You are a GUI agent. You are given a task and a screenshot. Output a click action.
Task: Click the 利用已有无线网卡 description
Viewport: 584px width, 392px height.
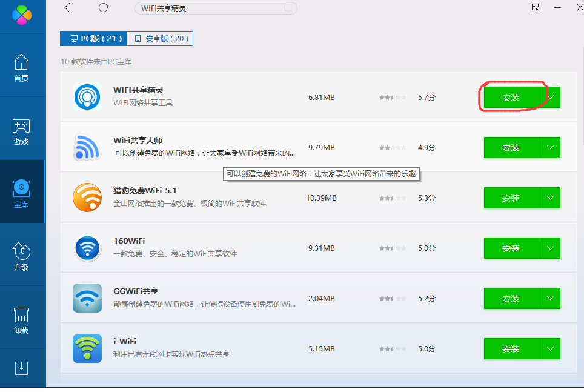pos(171,354)
